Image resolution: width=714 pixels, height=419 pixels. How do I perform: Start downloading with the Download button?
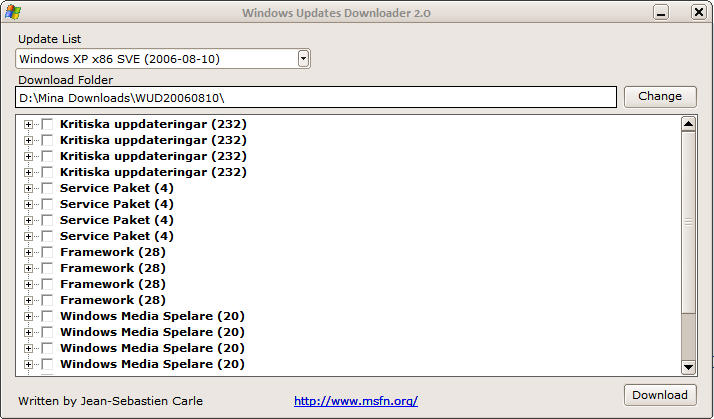[x=660, y=395]
